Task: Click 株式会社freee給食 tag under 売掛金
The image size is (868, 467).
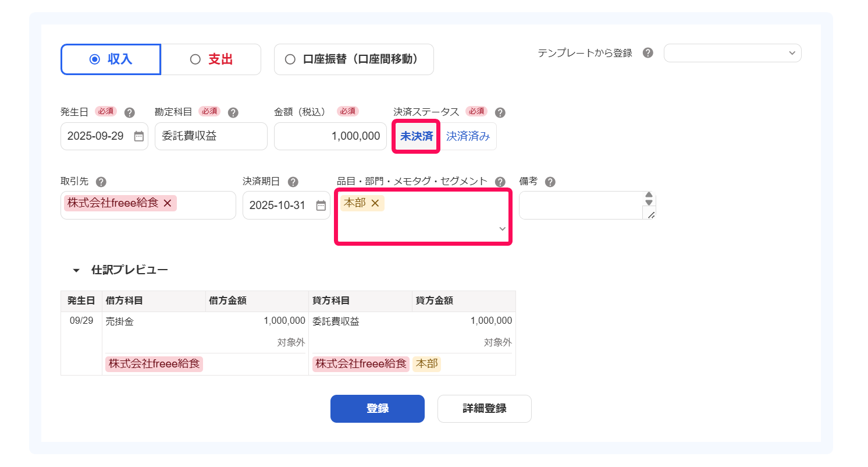Action: click(x=154, y=364)
